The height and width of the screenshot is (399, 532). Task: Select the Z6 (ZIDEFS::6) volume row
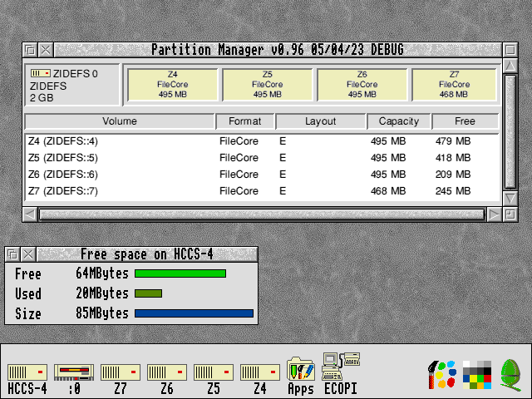coord(263,175)
